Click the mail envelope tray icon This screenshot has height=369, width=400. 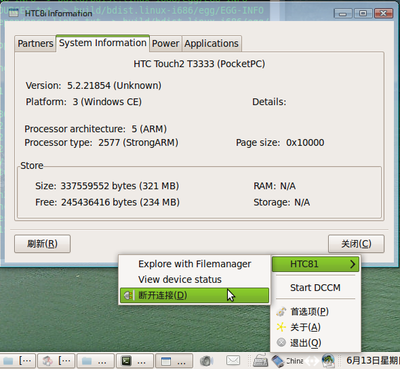click(233, 361)
